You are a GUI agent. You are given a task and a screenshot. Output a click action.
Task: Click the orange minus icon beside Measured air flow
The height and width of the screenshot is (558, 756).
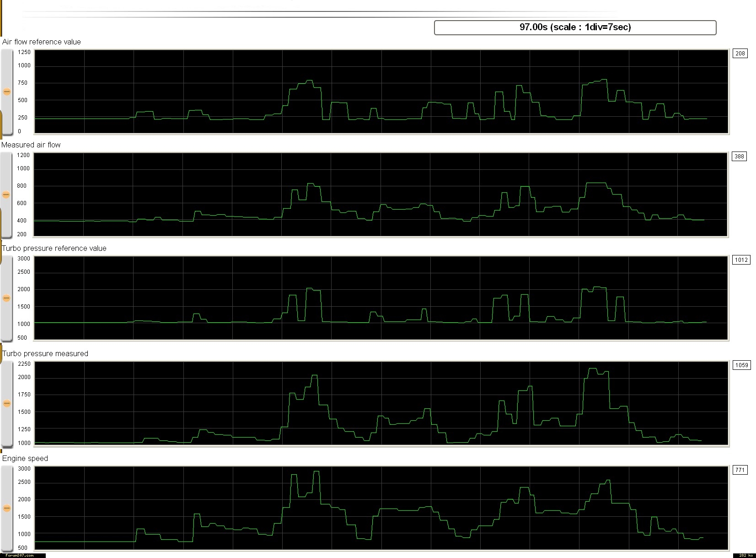click(6, 195)
